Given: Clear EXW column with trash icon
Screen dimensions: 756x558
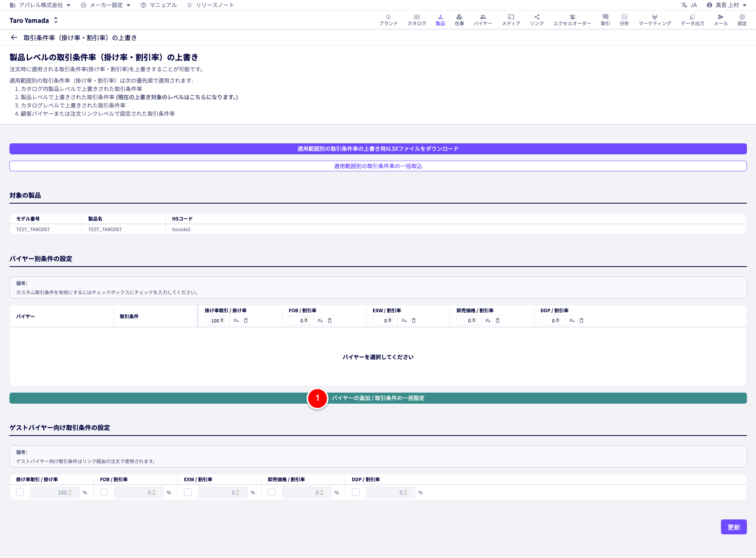Looking at the screenshot, I should 414,321.
